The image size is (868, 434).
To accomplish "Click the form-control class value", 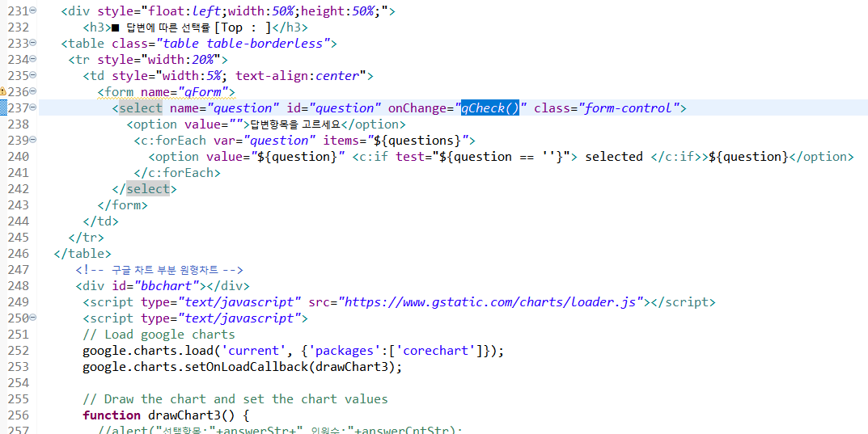I will (x=629, y=107).
